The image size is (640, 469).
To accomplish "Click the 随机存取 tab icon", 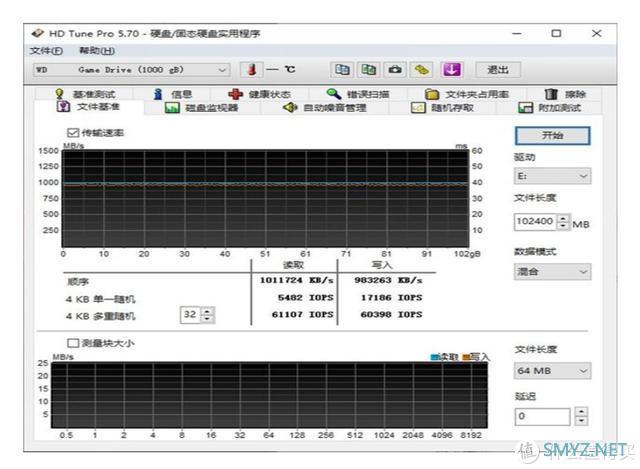I will coord(418,108).
